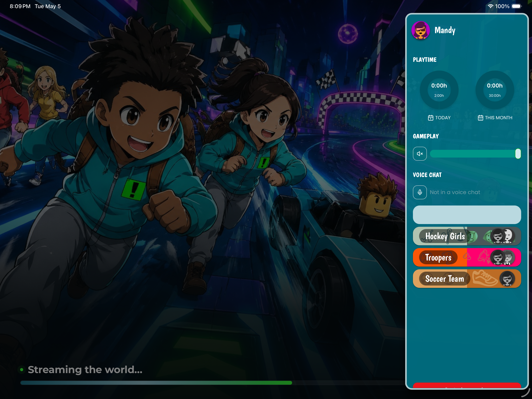
Task: Click the GAMEPLAY section heading
Action: pyautogui.click(x=426, y=136)
